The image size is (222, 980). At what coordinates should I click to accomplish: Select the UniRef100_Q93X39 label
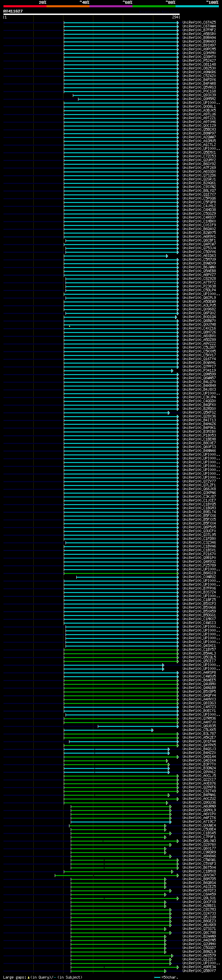[199, 95]
